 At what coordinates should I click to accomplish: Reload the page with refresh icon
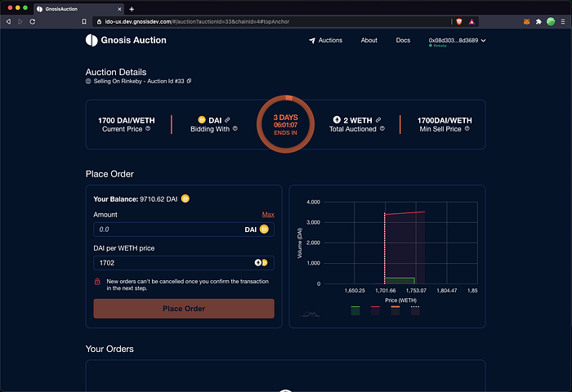(33, 22)
